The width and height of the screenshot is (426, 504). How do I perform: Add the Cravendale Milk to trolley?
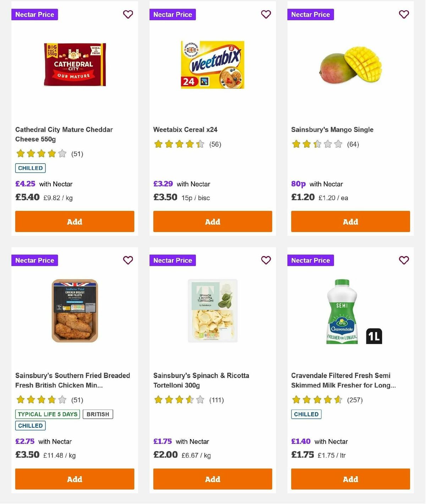click(x=350, y=479)
